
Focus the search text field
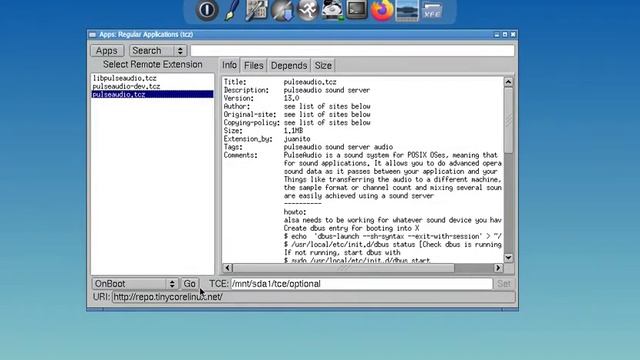tap(352, 51)
